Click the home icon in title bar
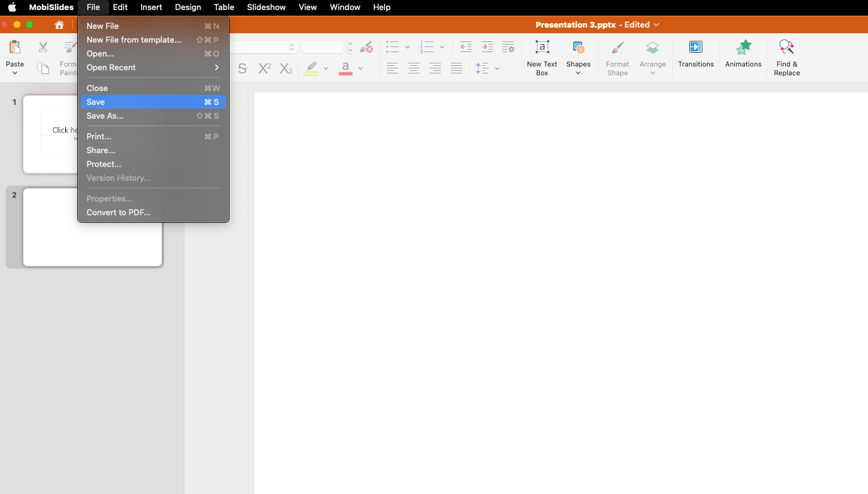The image size is (868, 494). tap(59, 24)
